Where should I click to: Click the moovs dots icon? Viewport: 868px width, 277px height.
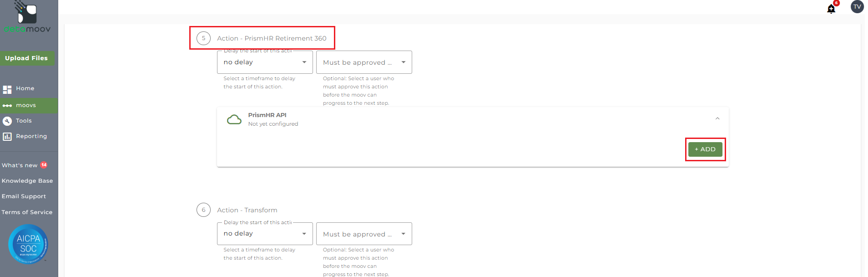pos(7,106)
